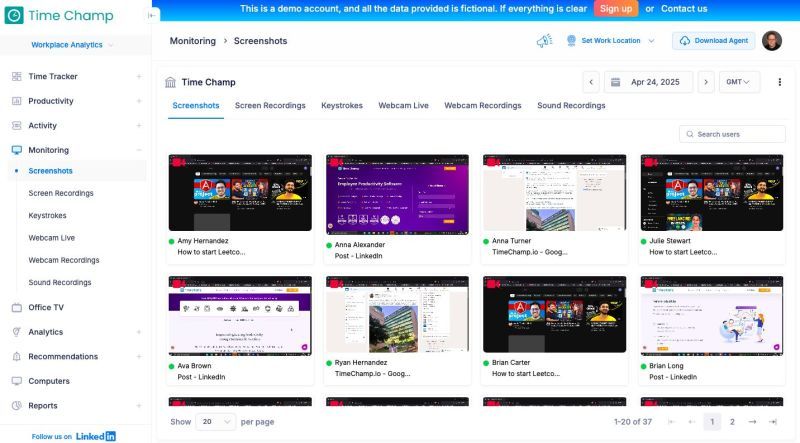This screenshot has width=800, height=443.
Task: Go to previous date with left arrow
Action: [x=591, y=82]
